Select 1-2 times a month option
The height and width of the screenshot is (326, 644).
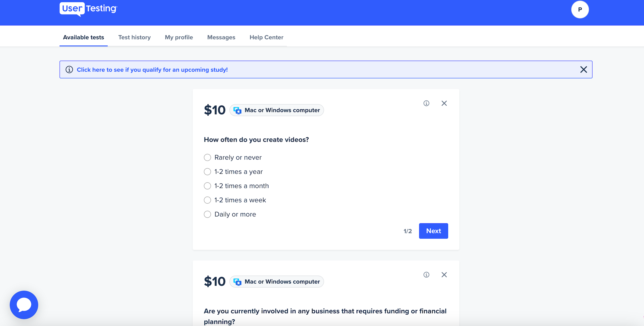tap(207, 186)
